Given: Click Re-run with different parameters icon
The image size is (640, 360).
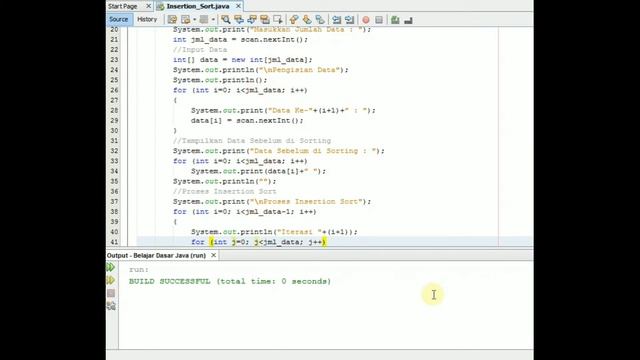Looking at the screenshot, I should 111,280.
